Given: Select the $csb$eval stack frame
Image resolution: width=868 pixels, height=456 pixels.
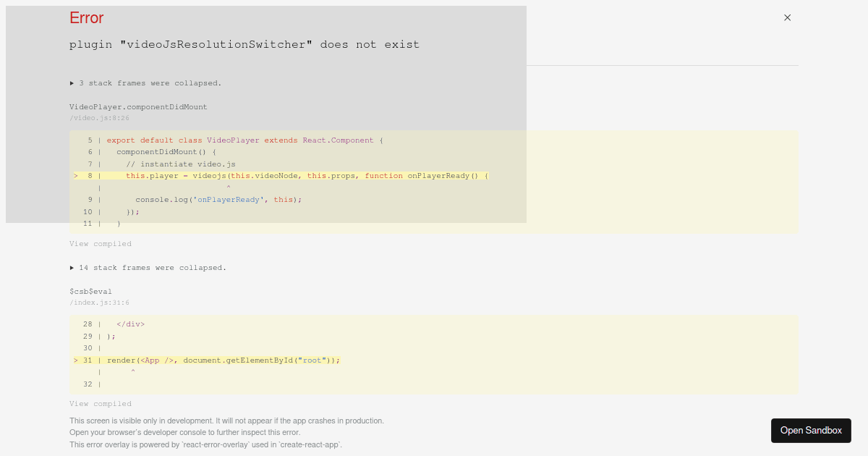Looking at the screenshot, I should 90,291.
